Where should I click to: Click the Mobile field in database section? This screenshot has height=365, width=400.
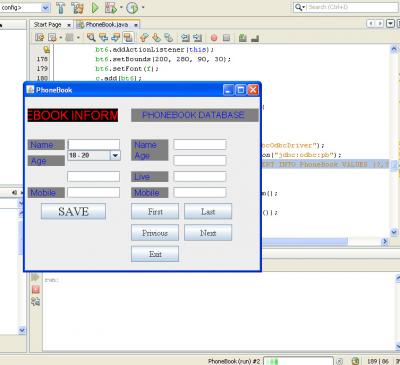click(x=200, y=192)
